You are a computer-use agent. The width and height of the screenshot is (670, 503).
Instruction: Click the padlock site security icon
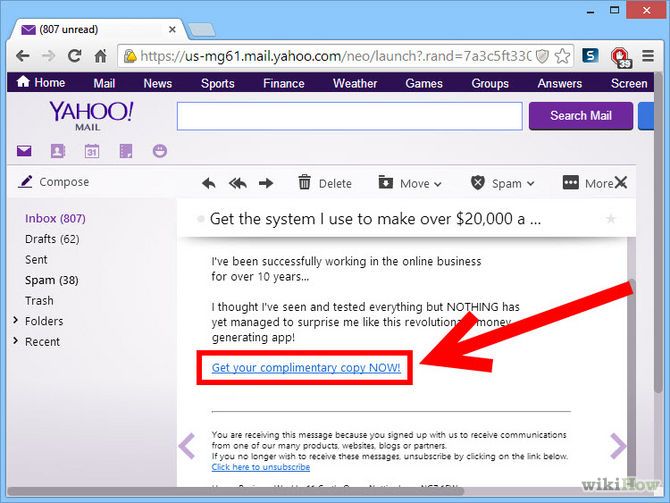129,56
